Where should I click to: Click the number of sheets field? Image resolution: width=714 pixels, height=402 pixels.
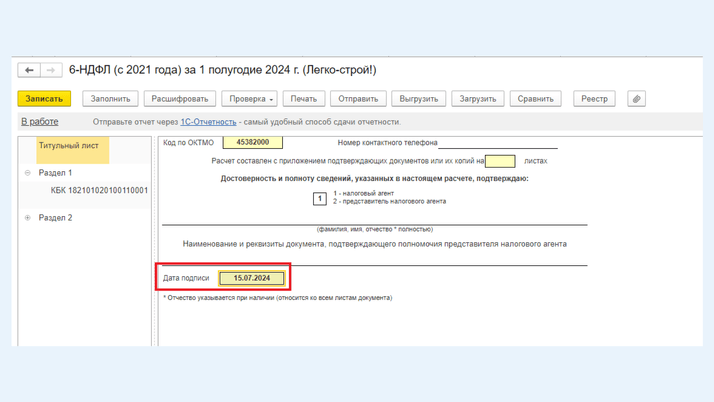coord(500,161)
